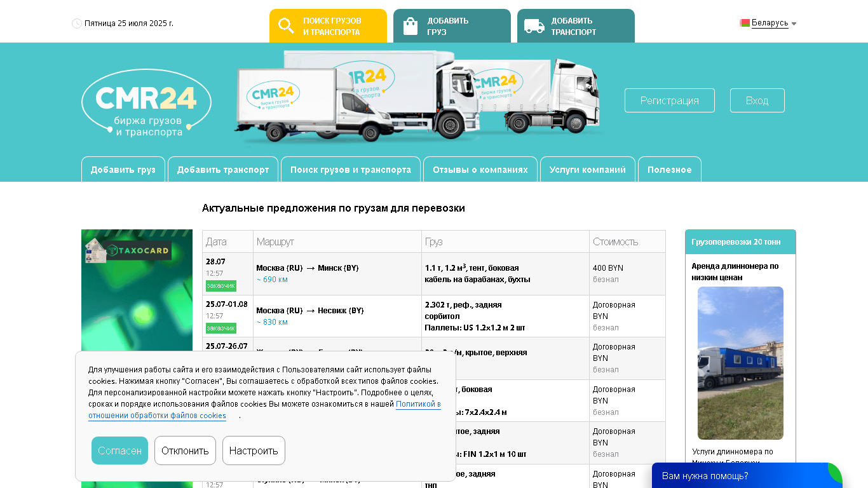Click the Настроить cookie button

click(x=254, y=451)
